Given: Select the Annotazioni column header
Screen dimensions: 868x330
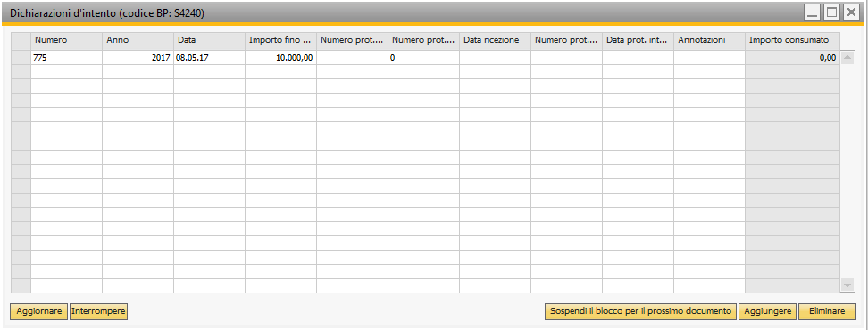Looking at the screenshot, I should 709,40.
